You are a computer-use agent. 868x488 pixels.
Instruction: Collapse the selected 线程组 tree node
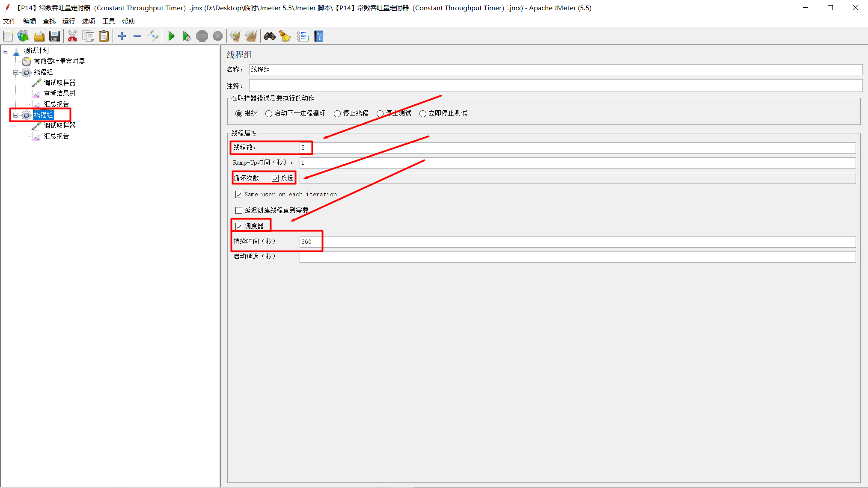pos(16,115)
